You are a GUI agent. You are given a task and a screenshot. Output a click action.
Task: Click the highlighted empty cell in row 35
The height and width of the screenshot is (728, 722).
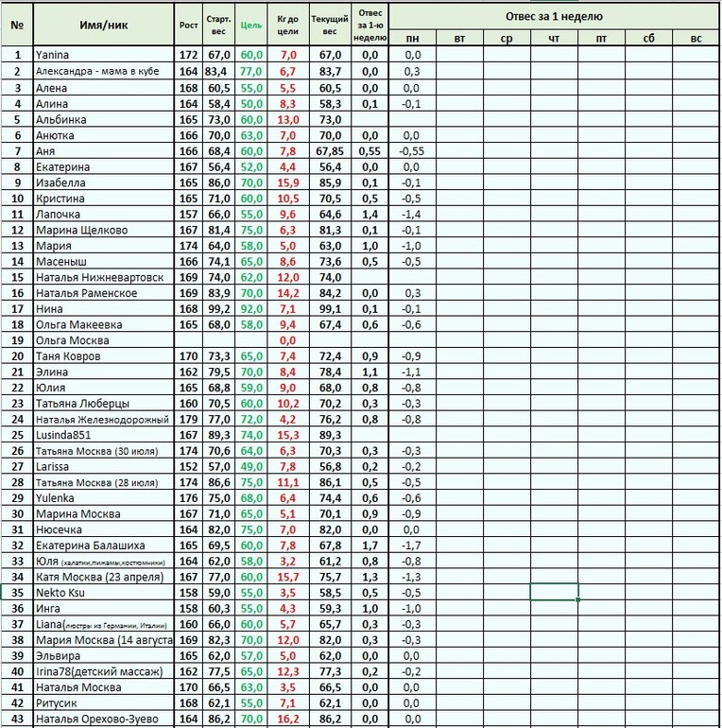(x=554, y=593)
